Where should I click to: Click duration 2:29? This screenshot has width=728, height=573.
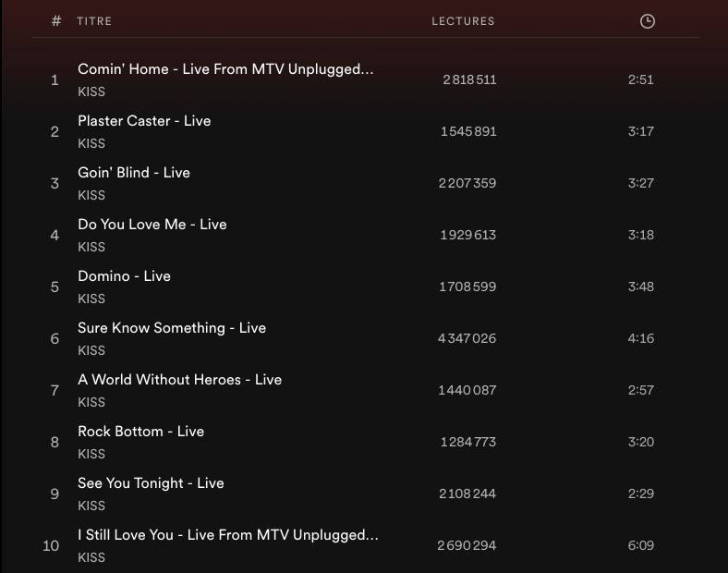pyautogui.click(x=641, y=494)
